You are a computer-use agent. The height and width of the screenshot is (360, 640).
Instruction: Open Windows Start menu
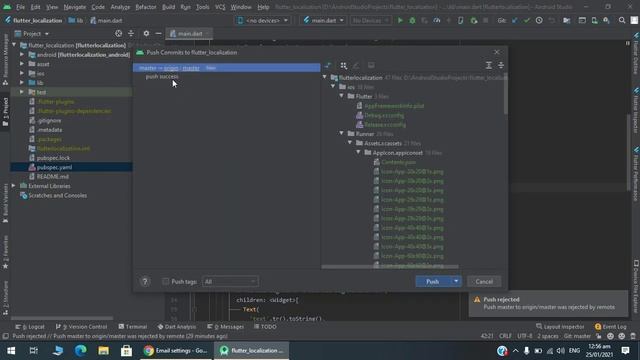coord(11,351)
